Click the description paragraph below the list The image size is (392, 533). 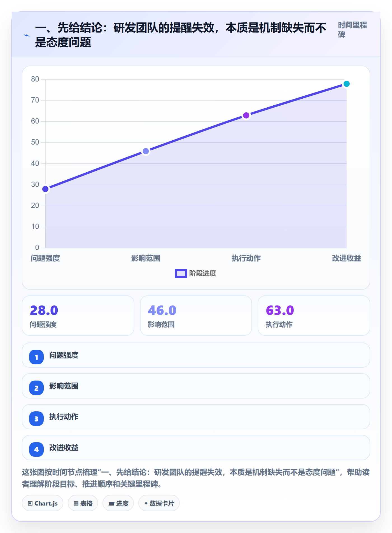(x=196, y=478)
